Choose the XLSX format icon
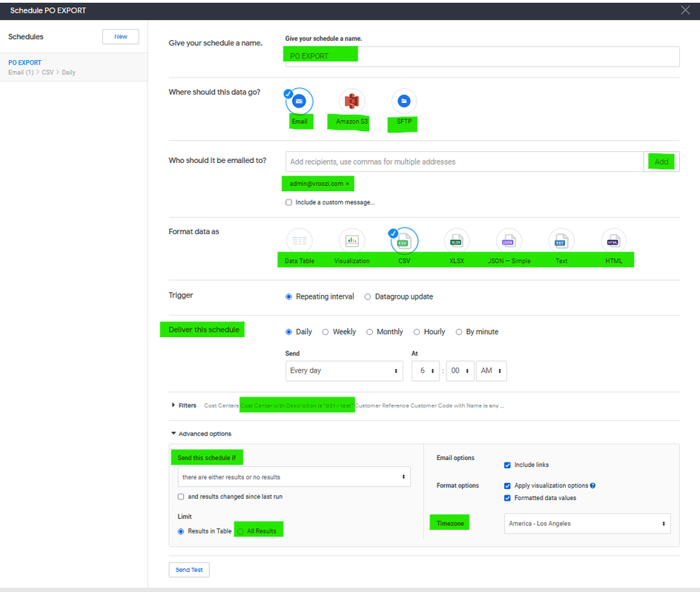 coord(456,242)
